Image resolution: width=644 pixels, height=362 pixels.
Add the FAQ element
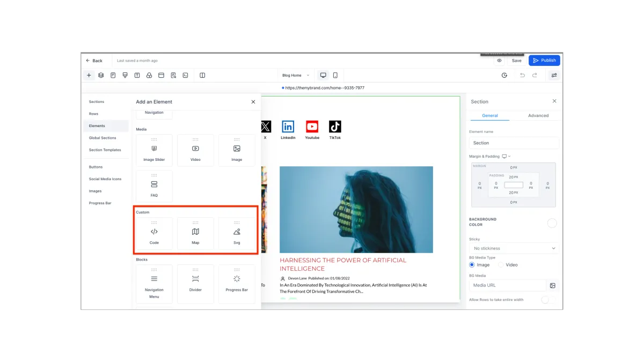(154, 187)
